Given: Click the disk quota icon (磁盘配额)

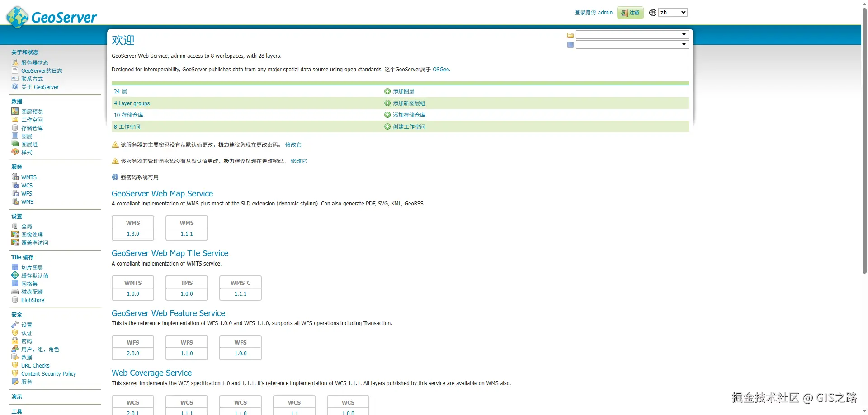Looking at the screenshot, I should click(15, 292).
